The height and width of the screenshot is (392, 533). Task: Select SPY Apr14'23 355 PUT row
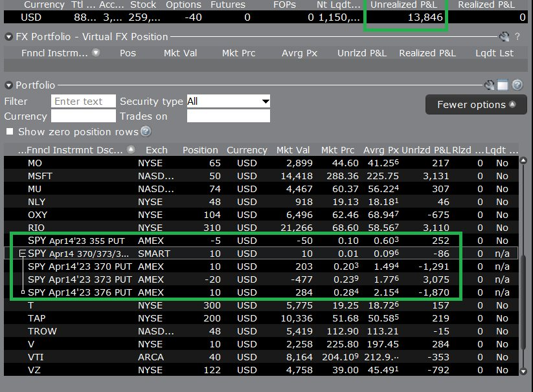pos(261,241)
